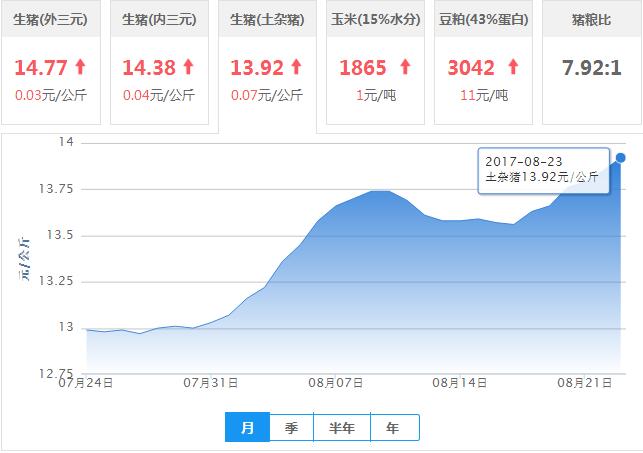
Task: Click the 11元/吨 change text
Action: [484, 95]
